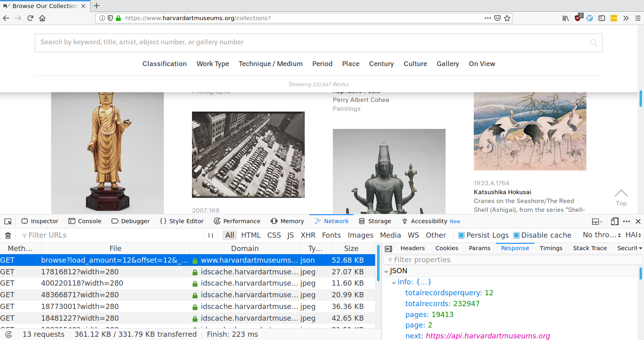
Task: Toggle the request details pane icon
Action: click(388, 249)
